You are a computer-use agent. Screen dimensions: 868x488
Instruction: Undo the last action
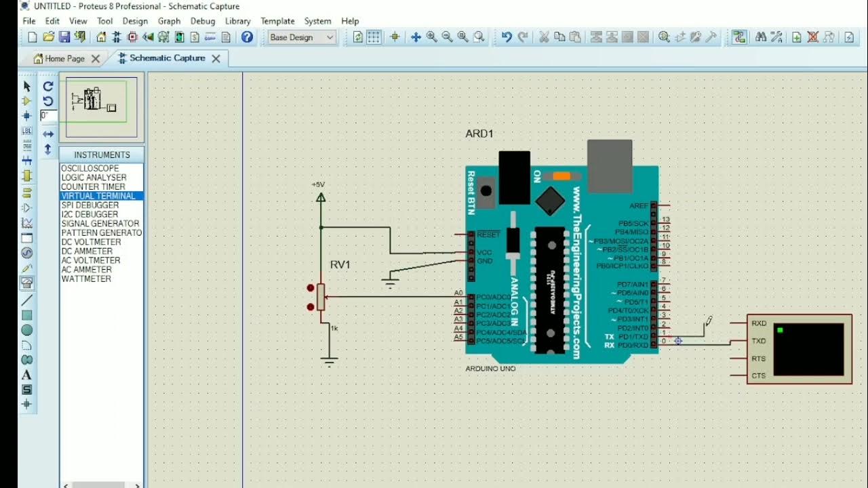pos(507,37)
